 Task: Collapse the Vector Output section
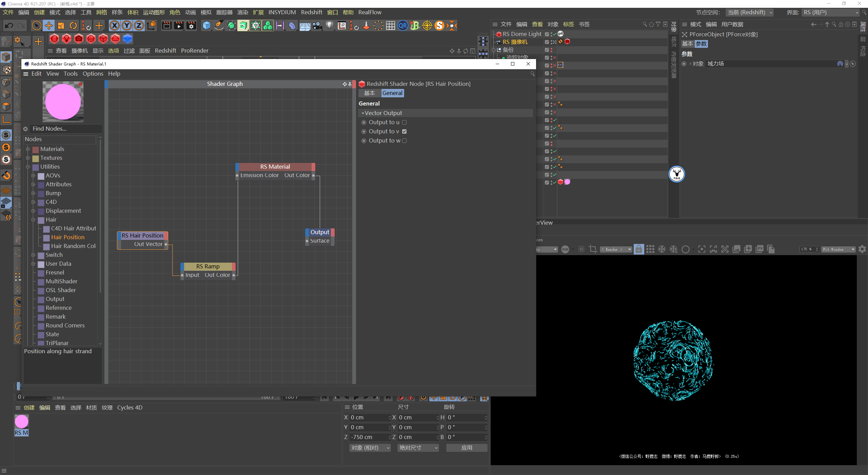[363, 113]
